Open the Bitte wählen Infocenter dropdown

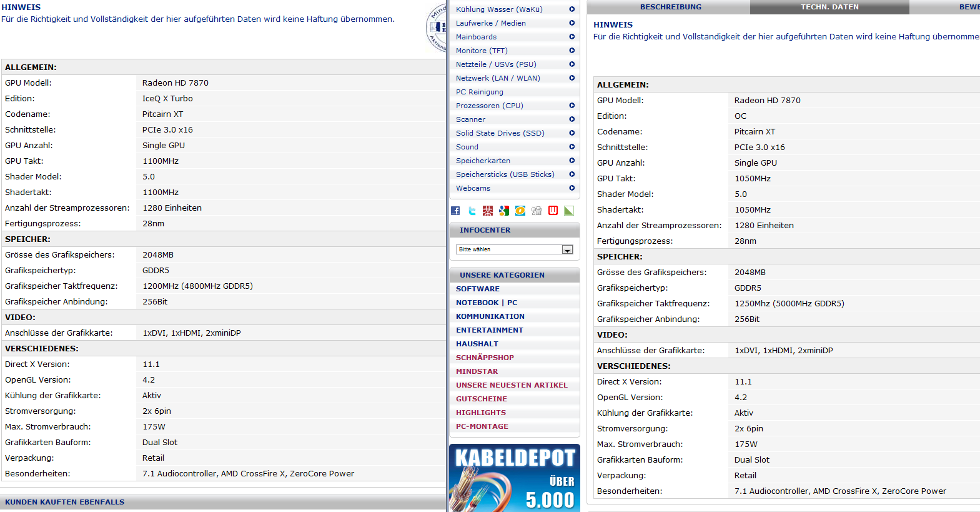click(515, 249)
